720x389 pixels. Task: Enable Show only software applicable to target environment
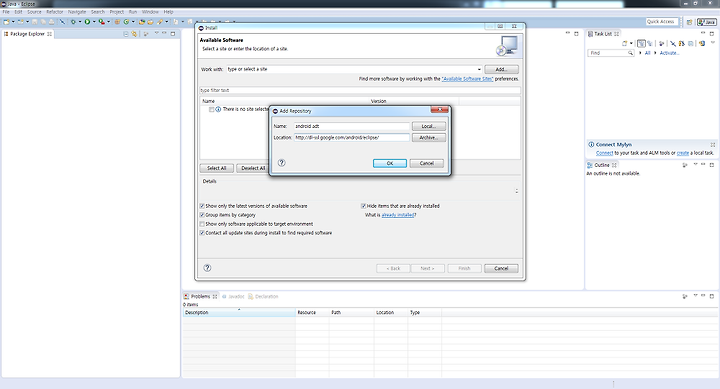(202, 224)
